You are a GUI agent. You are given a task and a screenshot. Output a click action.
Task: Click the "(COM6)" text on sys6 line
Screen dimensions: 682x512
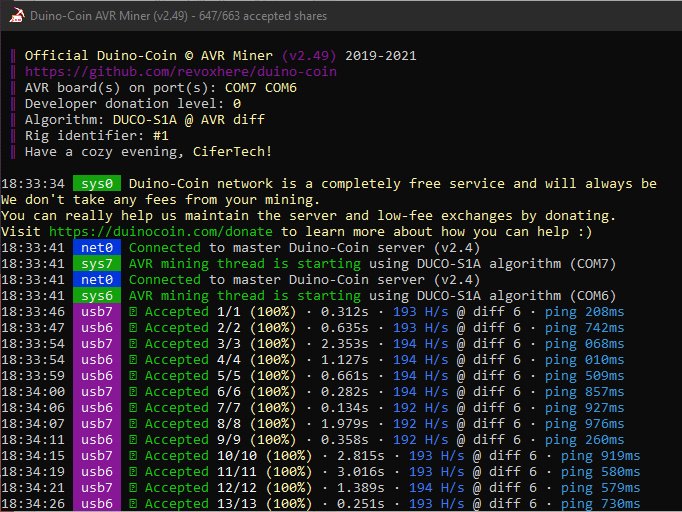(593, 296)
